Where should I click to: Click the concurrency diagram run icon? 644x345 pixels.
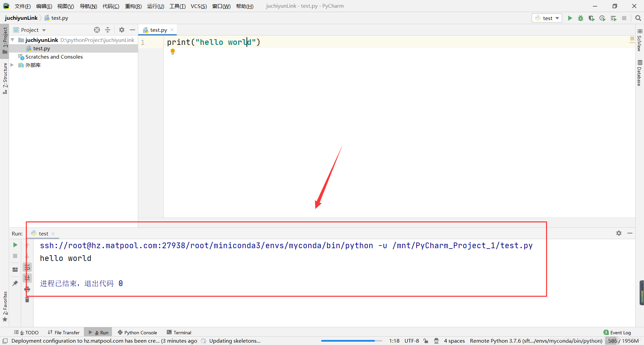point(613,18)
